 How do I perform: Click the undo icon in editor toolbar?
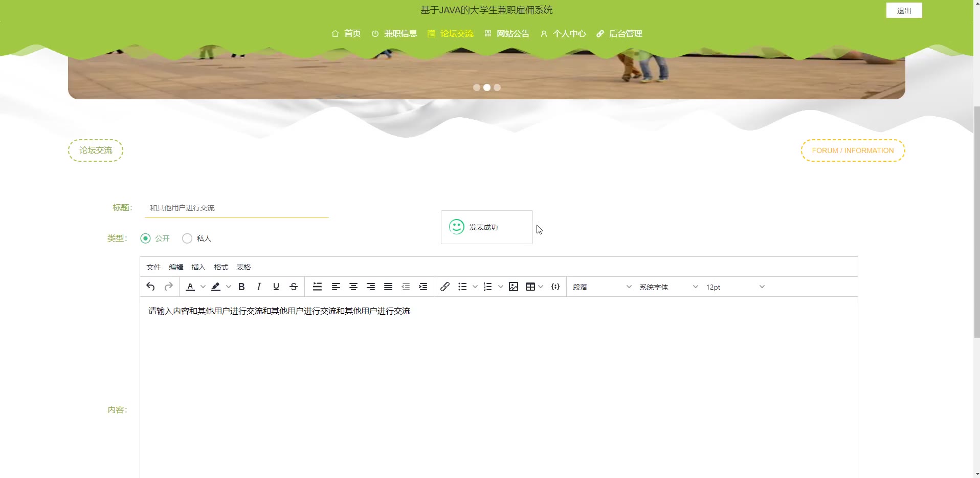click(150, 287)
